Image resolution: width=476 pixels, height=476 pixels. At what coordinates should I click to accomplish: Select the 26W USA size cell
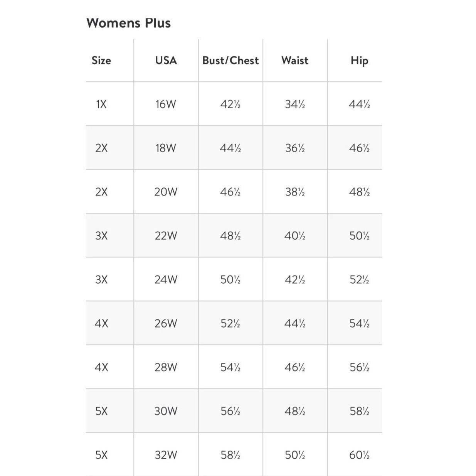coord(166,323)
